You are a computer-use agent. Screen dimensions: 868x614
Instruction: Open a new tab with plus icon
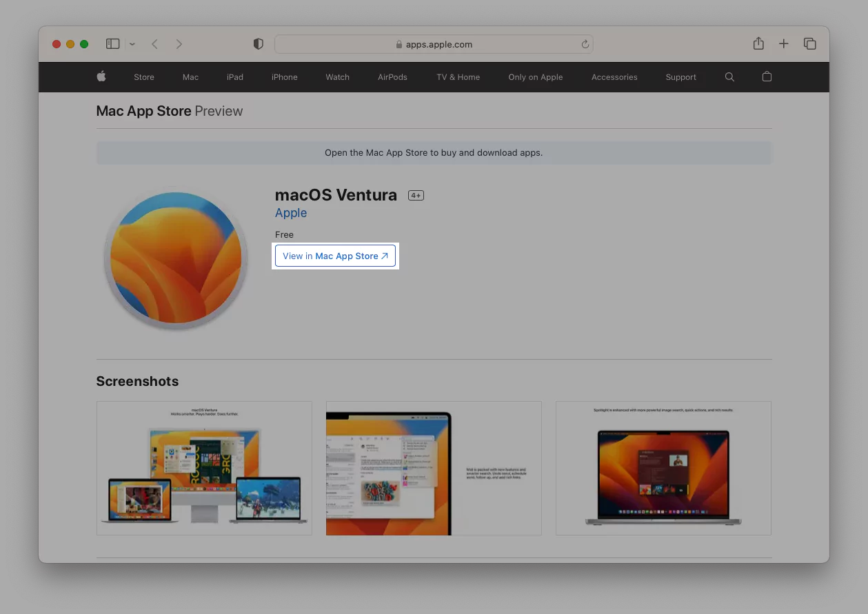click(783, 44)
